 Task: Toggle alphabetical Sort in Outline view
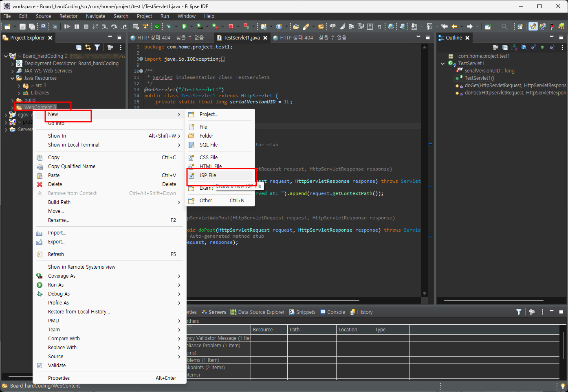(x=514, y=47)
